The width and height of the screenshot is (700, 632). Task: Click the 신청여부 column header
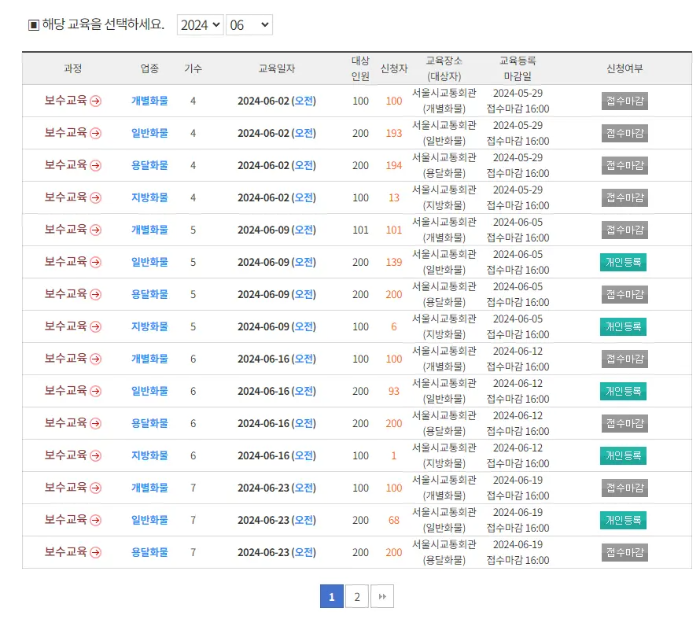[x=625, y=68]
